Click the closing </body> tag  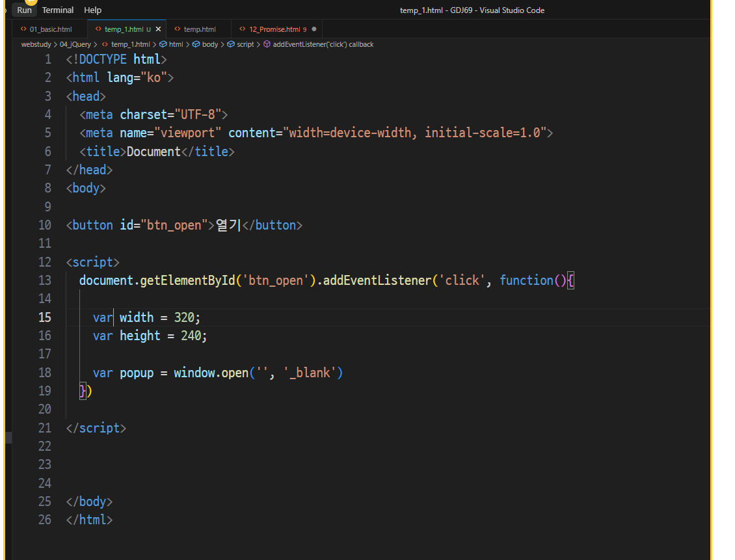pyautogui.click(x=89, y=501)
